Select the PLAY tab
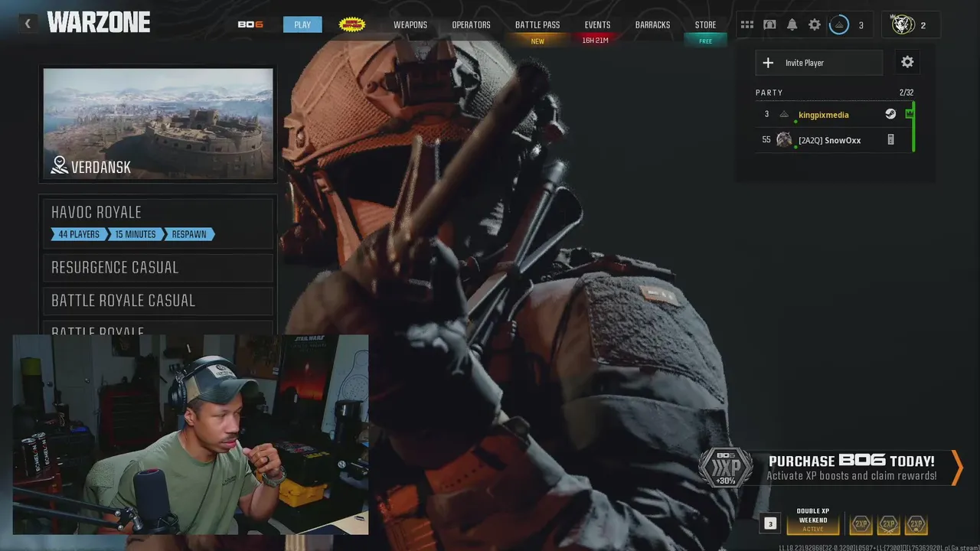Image resolution: width=980 pixels, height=551 pixels. [302, 24]
